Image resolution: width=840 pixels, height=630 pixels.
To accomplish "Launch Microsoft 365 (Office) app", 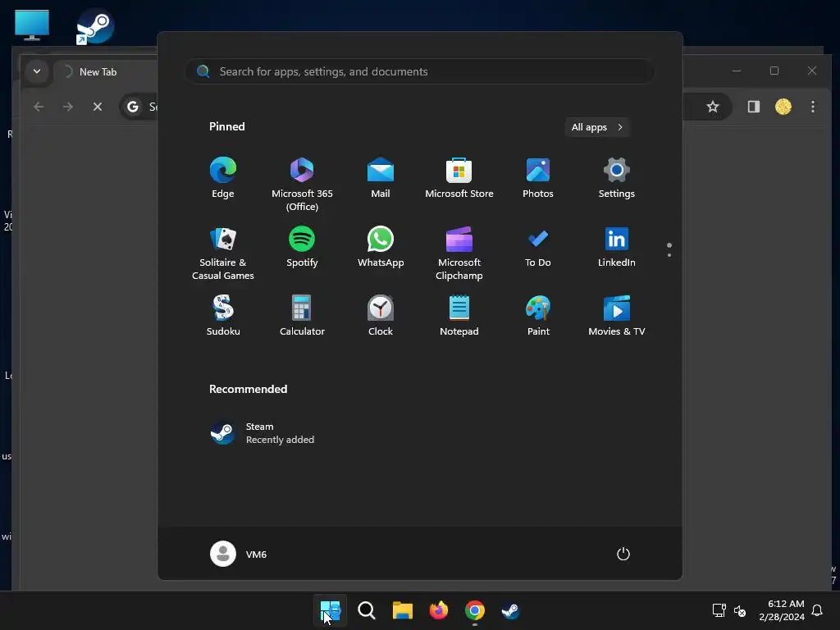I will (302, 185).
